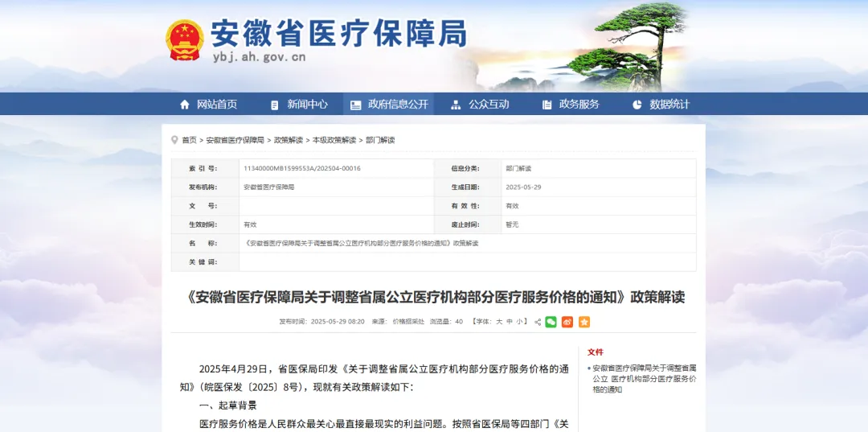868x432 pixels.
Task: Share article to Weibo
Action: [567, 322]
